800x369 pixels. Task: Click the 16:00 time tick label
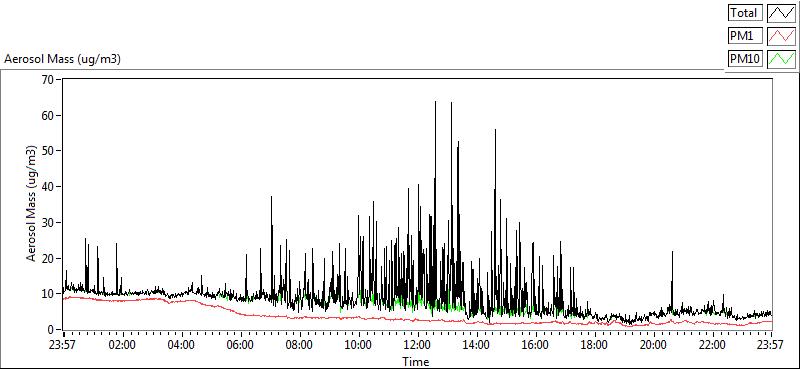pos(536,345)
